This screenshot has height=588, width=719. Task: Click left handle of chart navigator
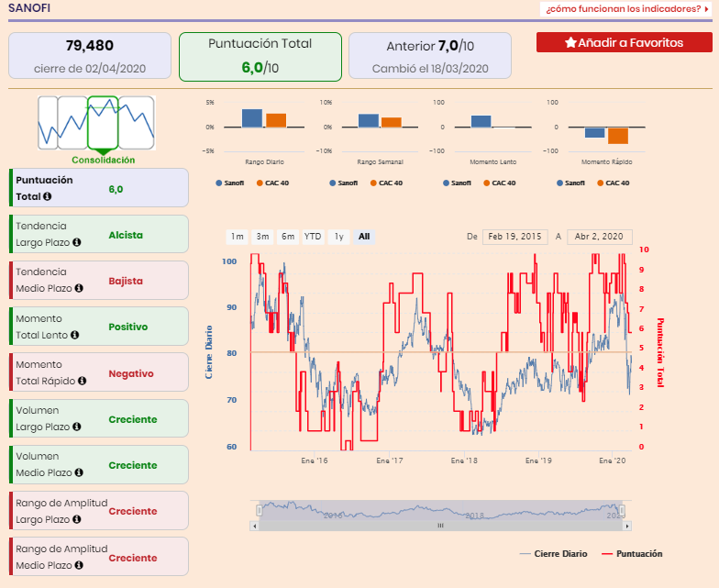[x=259, y=510]
